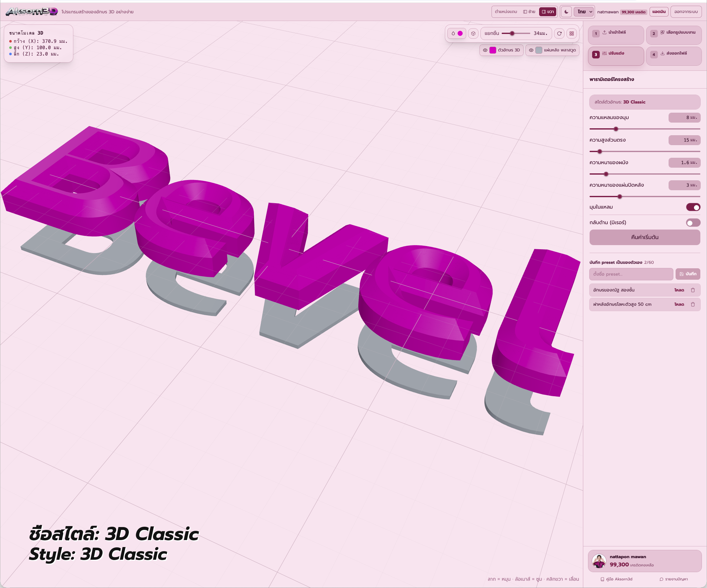Screen dimensions: 707x588
Task: Go to step 4 ส่งออกไฟล์
Action: (674, 56)
